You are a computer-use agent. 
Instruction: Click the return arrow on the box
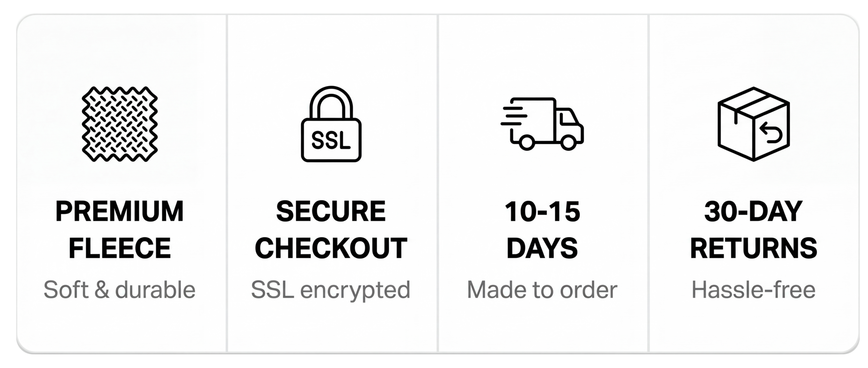770,132
